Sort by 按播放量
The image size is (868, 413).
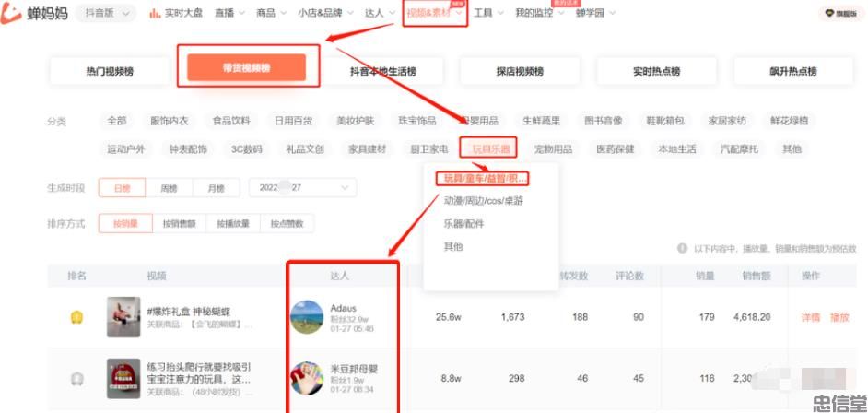233,224
